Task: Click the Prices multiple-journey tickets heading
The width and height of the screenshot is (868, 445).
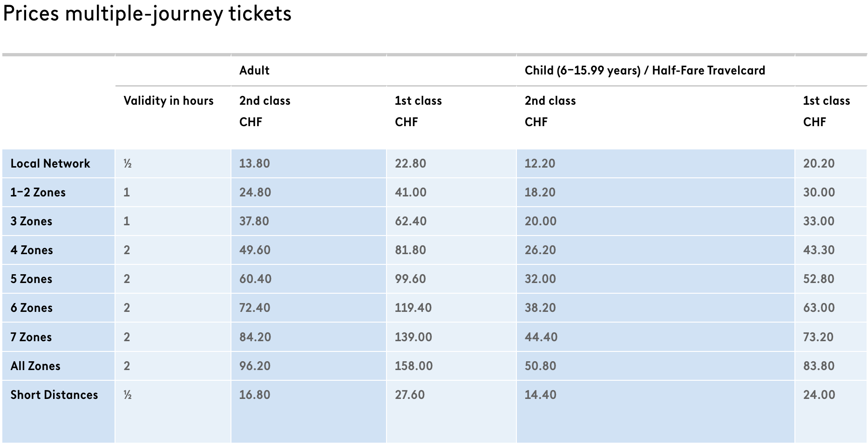Action: (147, 13)
